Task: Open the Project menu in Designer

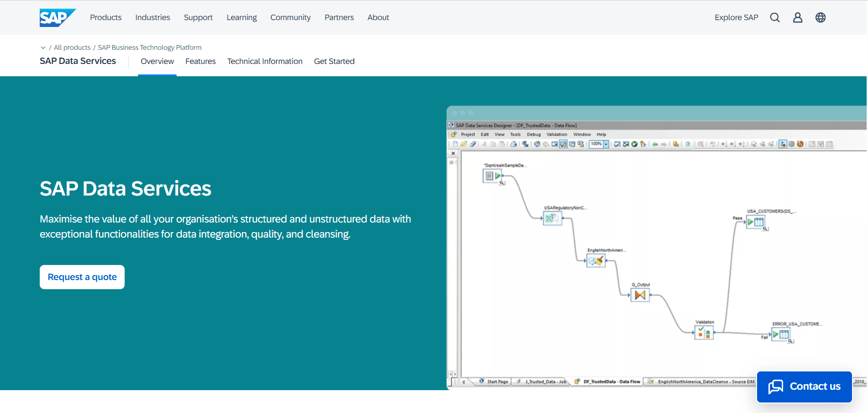Action: [x=468, y=134]
